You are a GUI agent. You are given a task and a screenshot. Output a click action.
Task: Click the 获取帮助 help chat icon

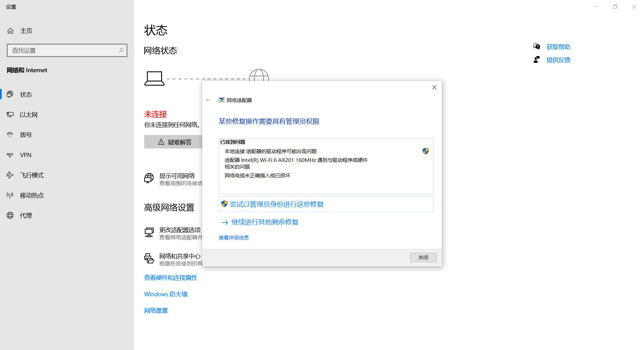[x=537, y=46]
